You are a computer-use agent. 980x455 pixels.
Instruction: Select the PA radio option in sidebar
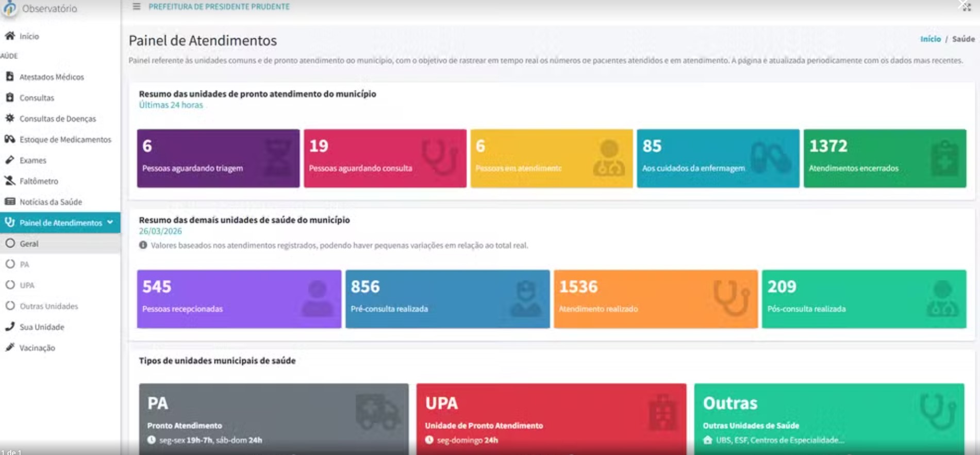(10, 264)
